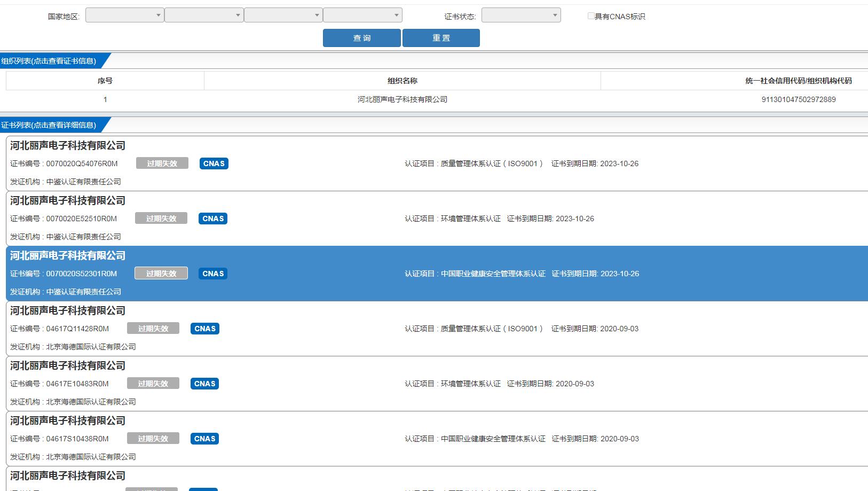The image size is (868, 491).
Task: Click 发证机构 北京海德国际认证有限公司 under certificate 04617Q11428R0M
Action: (73, 347)
